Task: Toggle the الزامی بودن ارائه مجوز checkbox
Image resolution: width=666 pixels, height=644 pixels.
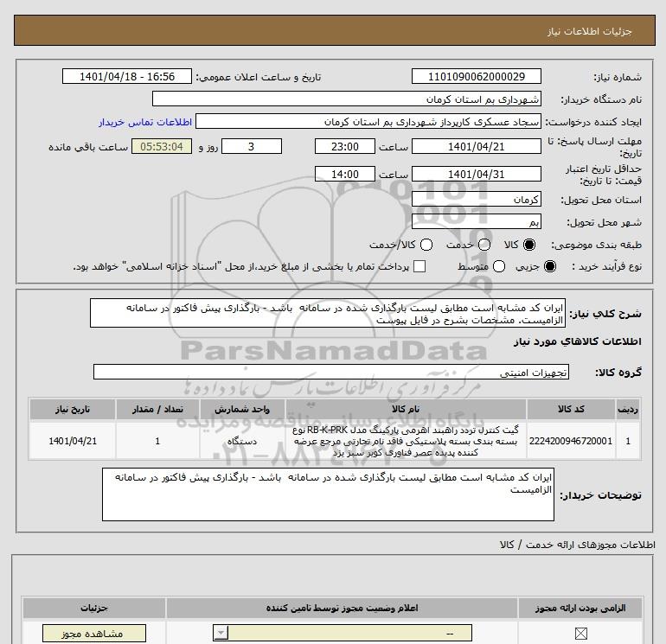Action: (x=580, y=634)
